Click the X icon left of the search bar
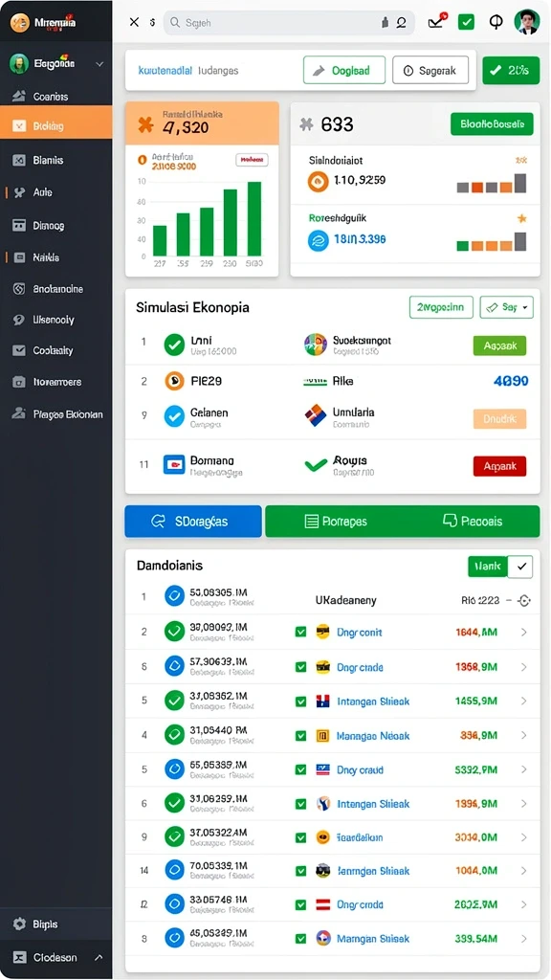Image resolution: width=551 pixels, height=980 pixels. pyautogui.click(x=134, y=23)
